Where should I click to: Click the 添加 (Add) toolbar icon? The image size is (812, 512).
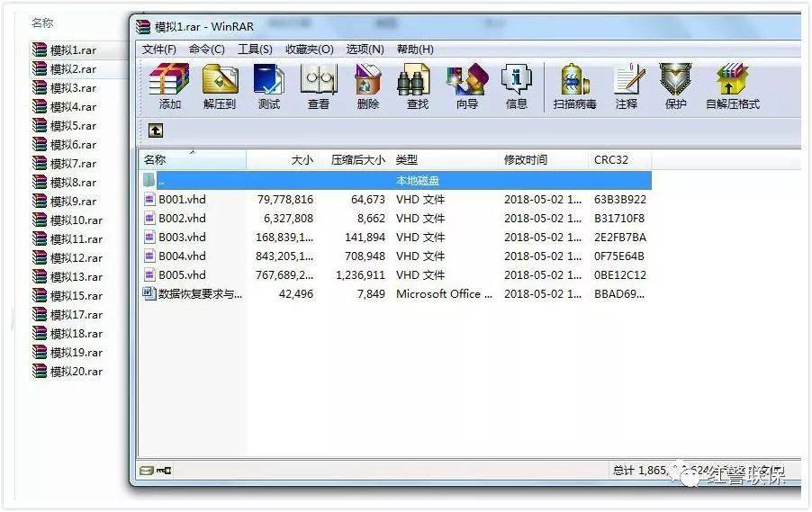169,86
